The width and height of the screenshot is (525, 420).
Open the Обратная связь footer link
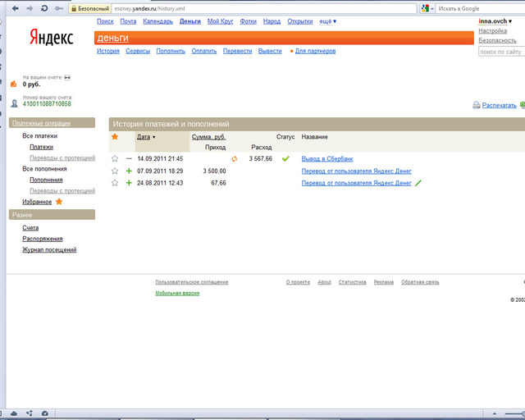coord(420,282)
